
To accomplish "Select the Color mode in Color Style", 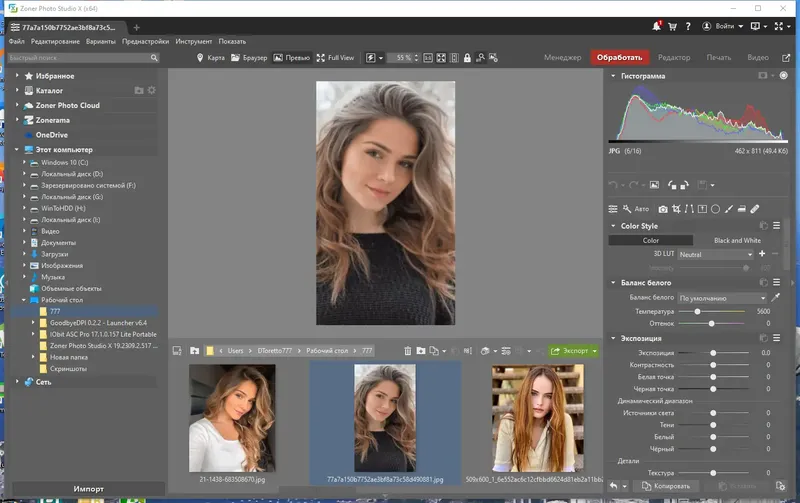I will [x=650, y=240].
